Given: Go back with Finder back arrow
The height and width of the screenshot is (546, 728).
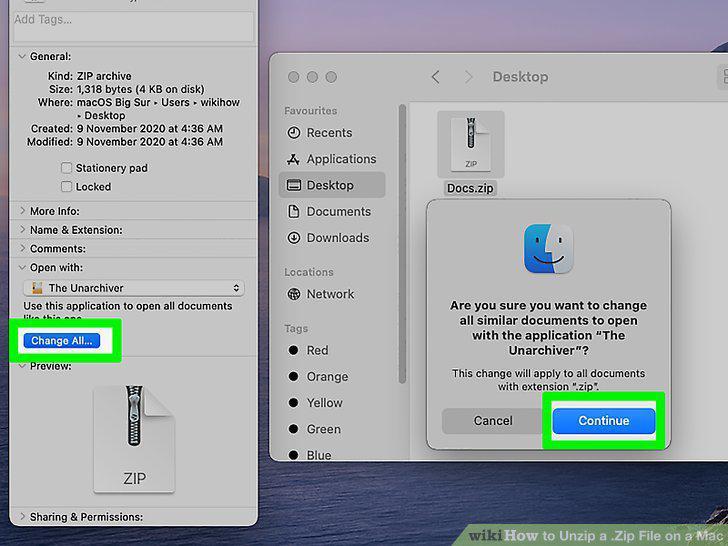Looking at the screenshot, I should click(x=436, y=77).
